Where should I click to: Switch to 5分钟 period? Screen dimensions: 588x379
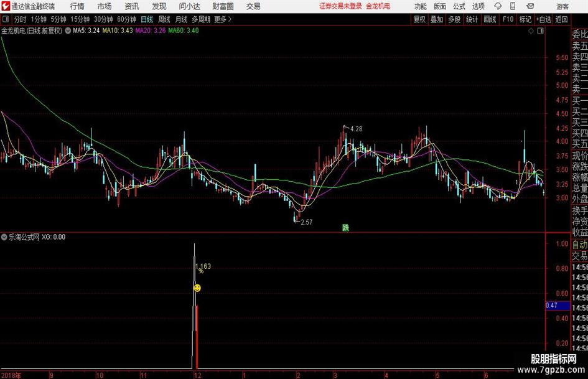pos(58,19)
